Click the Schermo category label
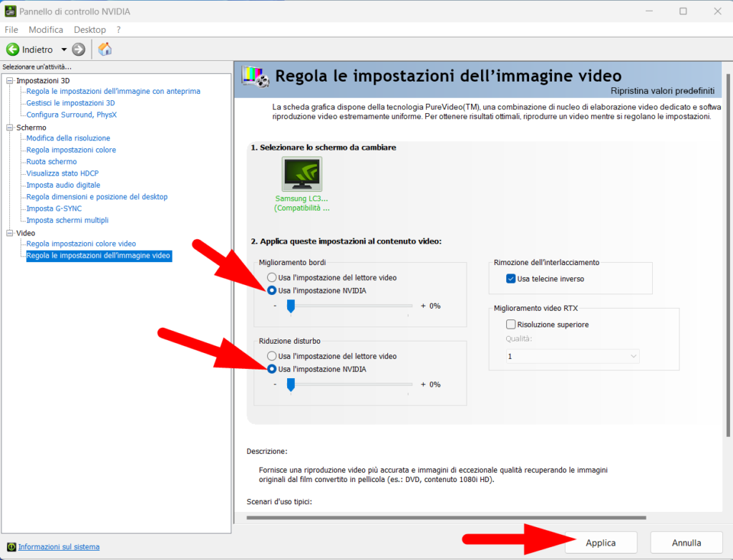Image resolution: width=733 pixels, height=560 pixels. (x=31, y=127)
